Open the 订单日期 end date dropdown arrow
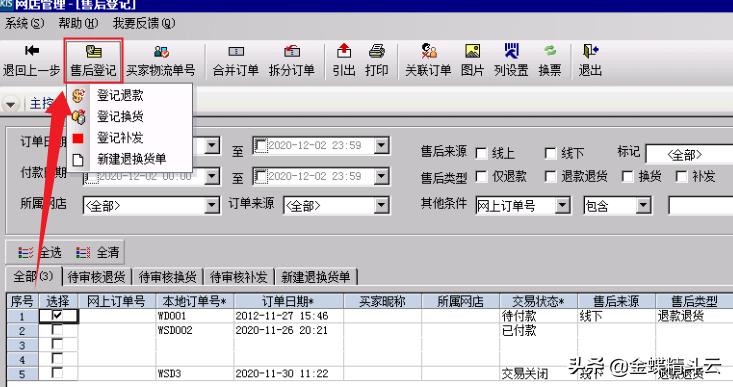Viewport: 733px width, 387px height. 381,146
